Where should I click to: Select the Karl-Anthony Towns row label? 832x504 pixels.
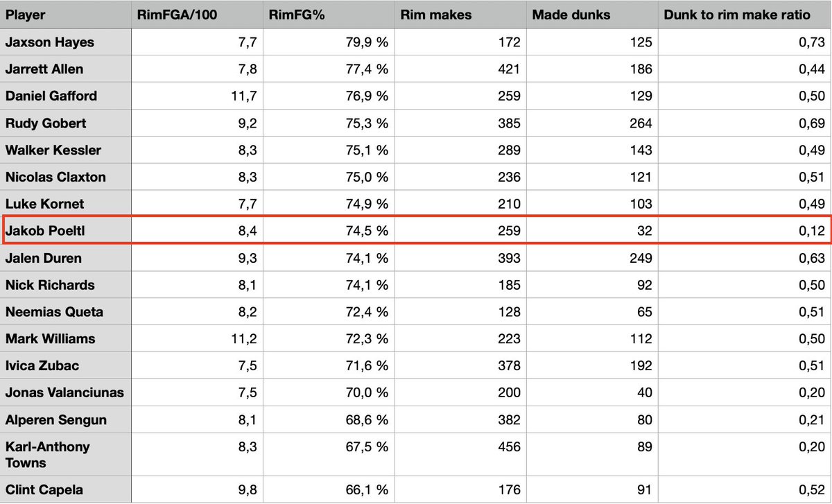click(66, 455)
